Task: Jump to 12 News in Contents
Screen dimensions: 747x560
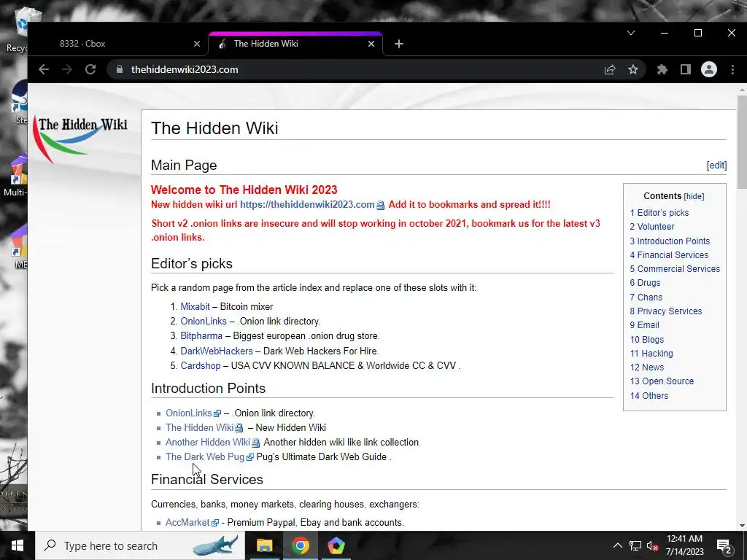Action: 647,367
